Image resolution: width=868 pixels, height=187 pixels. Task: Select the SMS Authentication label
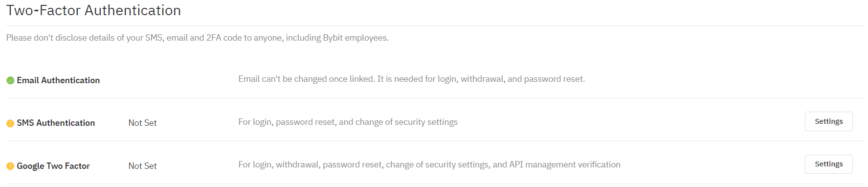click(56, 123)
